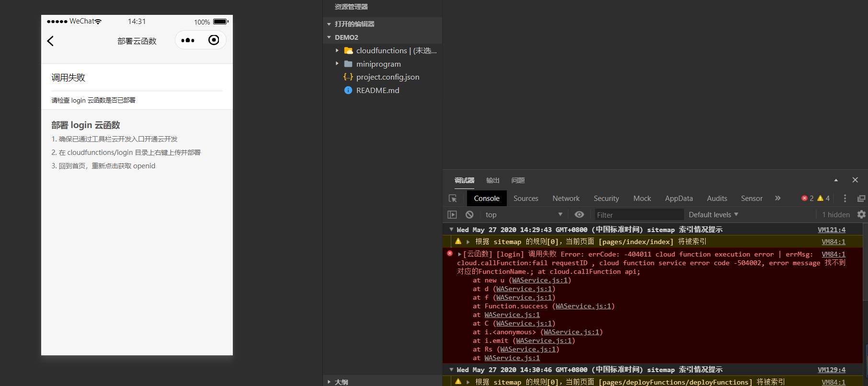868x386 pixels.
Task: Open WAService.js:1 link in Function.success line
Action: coord(583,306)
